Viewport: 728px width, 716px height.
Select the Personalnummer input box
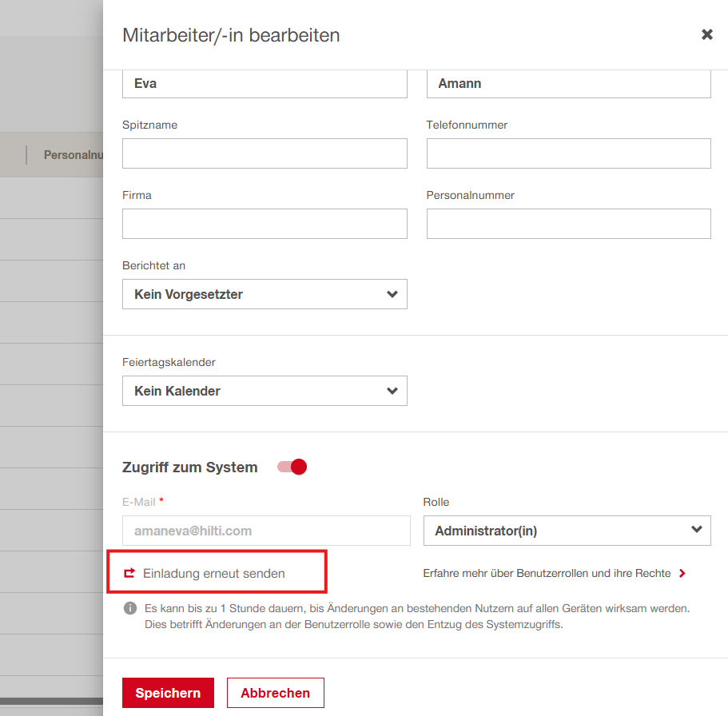point(568,224)
